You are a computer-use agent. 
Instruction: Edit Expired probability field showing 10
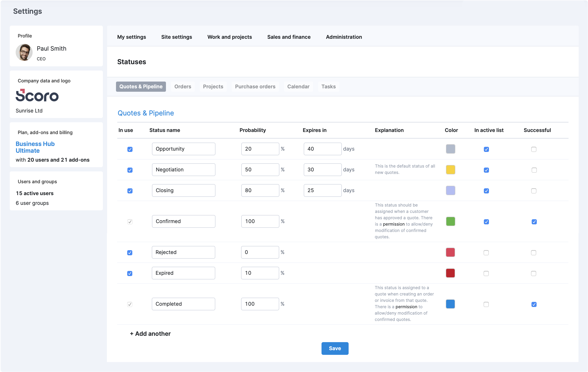[x=260, y=273]
